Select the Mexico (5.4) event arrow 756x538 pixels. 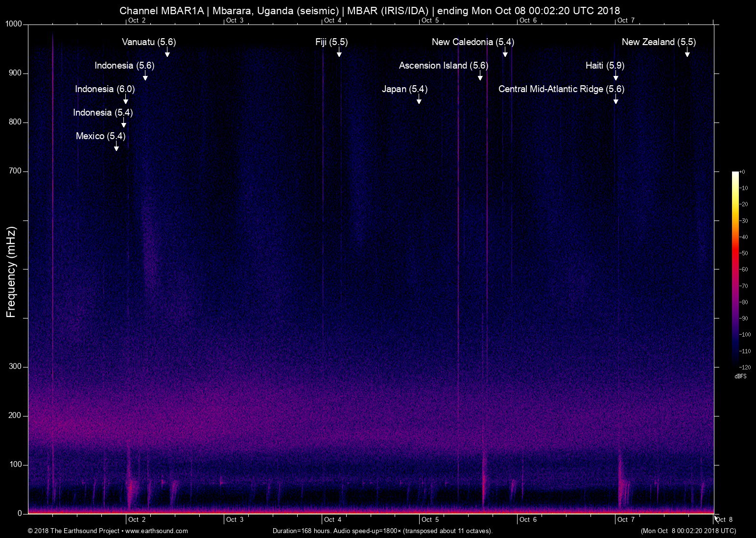pos(116,146)
